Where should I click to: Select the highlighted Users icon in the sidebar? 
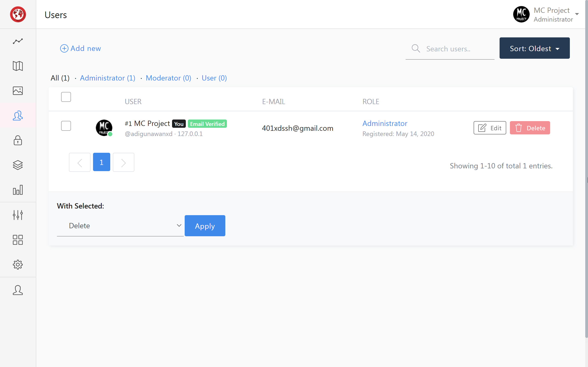(18, 116)
